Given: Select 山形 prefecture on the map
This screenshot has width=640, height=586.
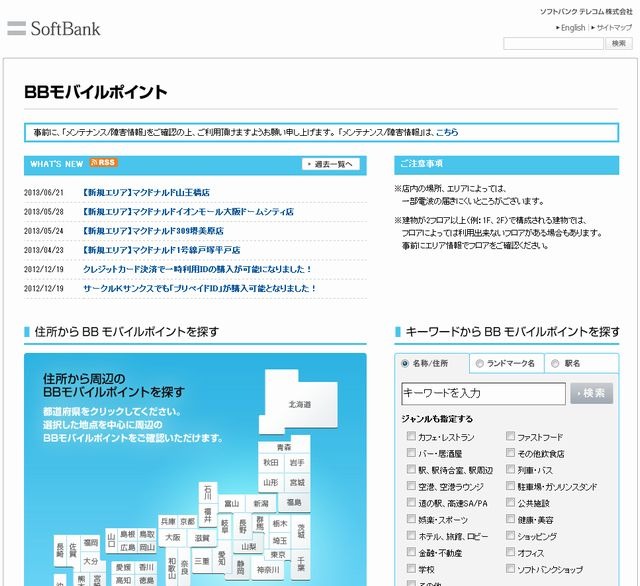Looking at the screenshot, I should point(270,482).
